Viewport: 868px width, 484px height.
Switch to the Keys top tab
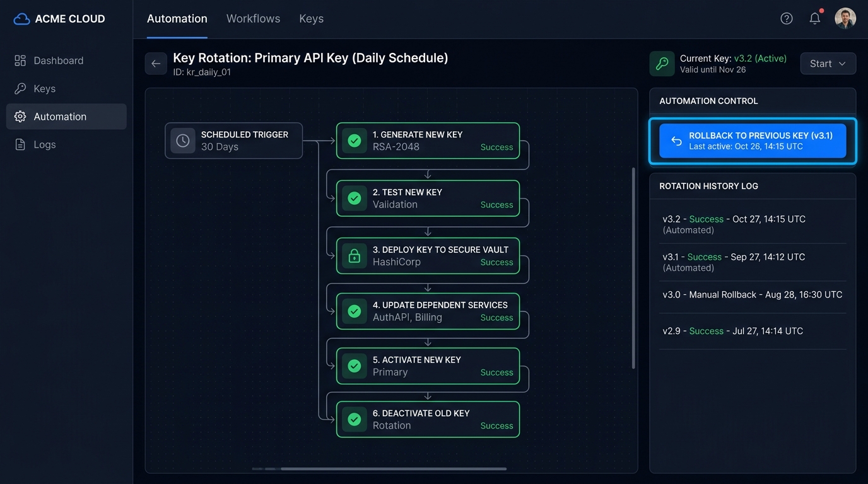coord(311,19)
